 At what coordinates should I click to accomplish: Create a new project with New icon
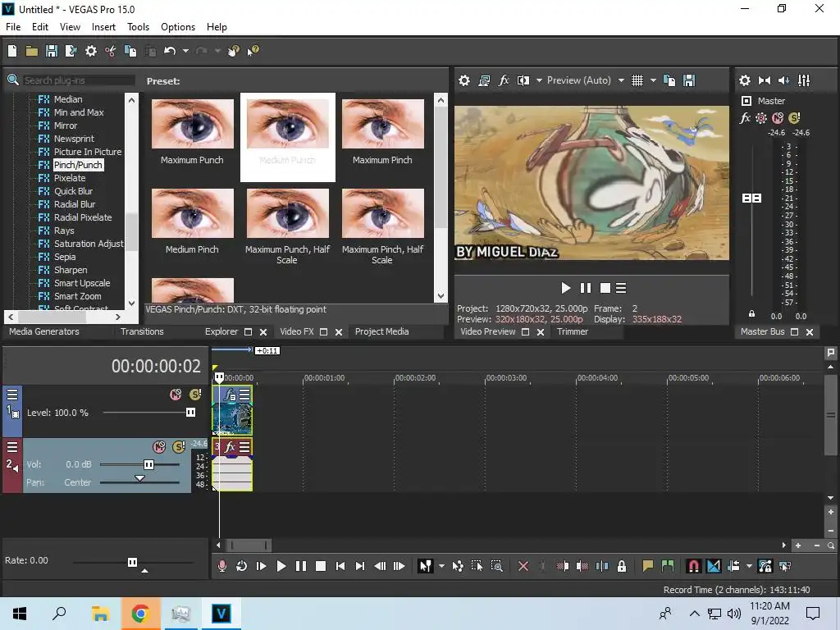(x=12, y=51)
